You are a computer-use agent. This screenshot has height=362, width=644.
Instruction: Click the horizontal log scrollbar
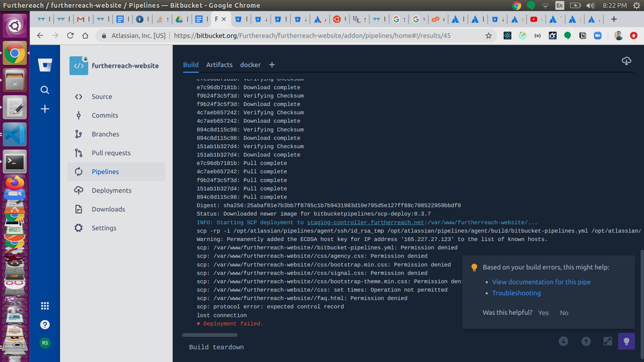click(210, 335)
